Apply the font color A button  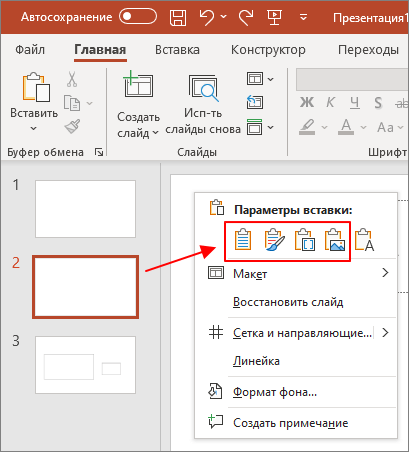346,127
